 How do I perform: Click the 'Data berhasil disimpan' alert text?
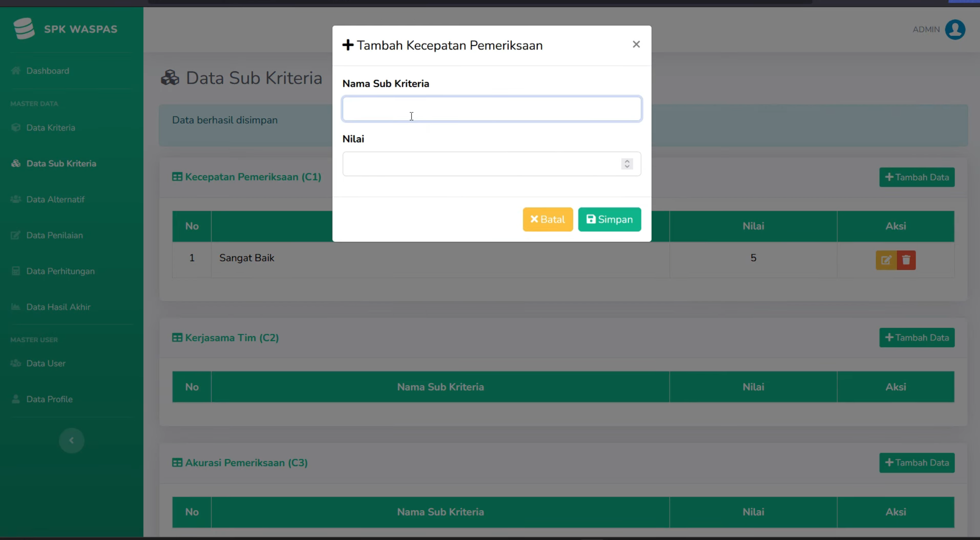pos(225,120)
